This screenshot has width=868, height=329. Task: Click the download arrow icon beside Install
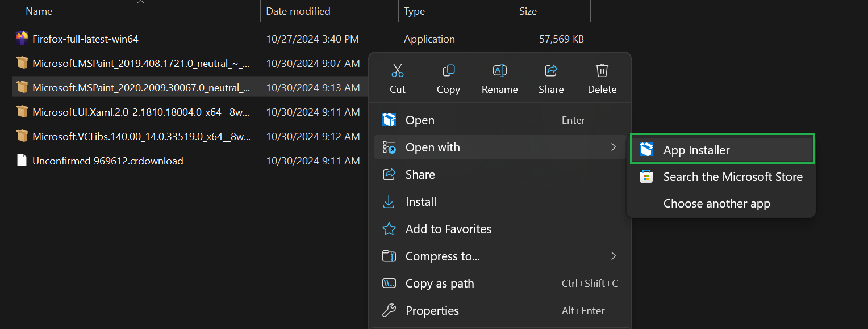[x=389, y=201]
